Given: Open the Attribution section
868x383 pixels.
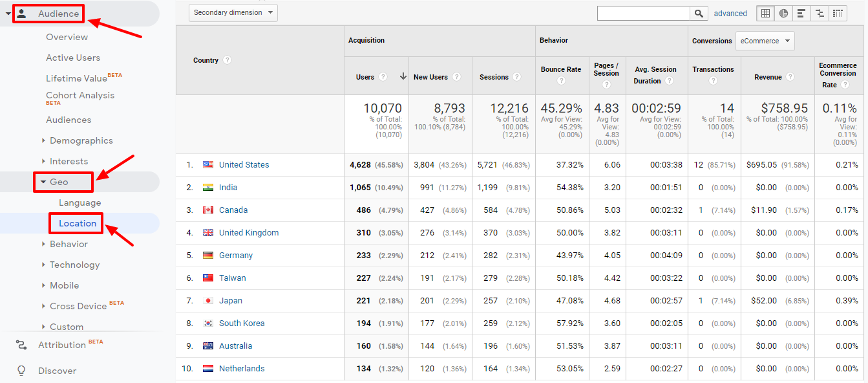Looking at the screenshot, I should coord(62,345).
